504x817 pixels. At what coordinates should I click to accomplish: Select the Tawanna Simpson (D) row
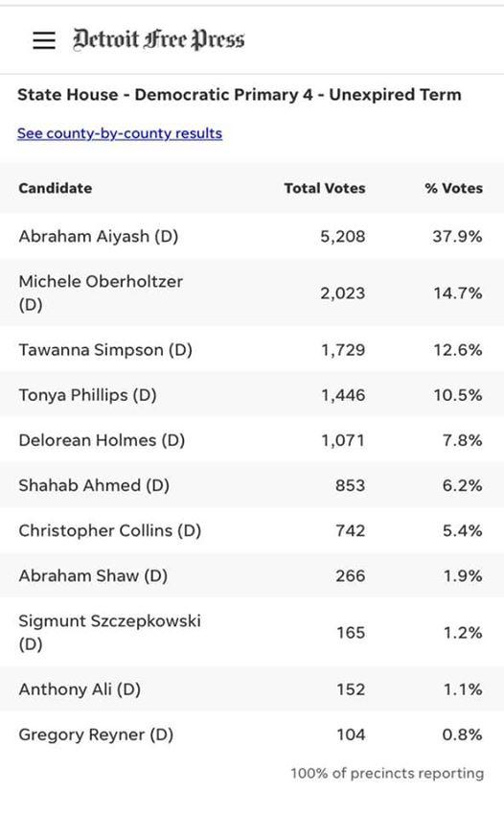coord(252,350)
